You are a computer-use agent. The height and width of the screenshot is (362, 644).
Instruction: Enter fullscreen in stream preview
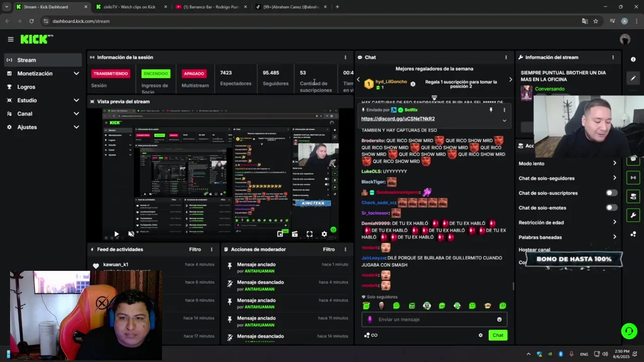coord(309,234)
